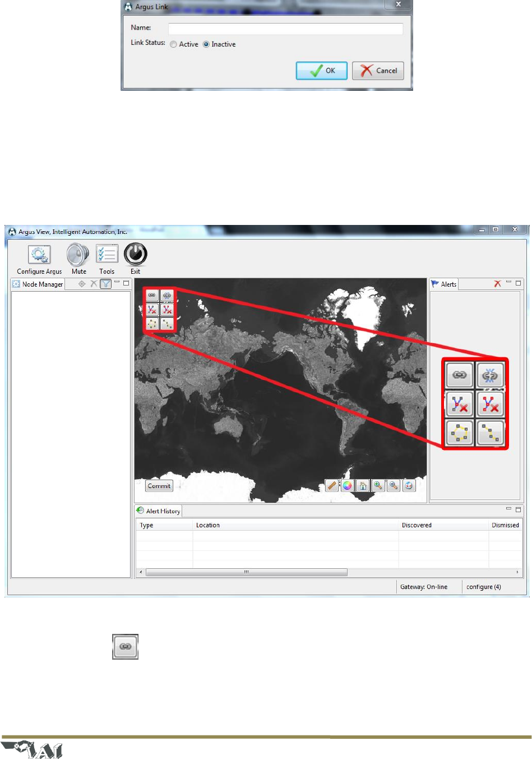Cancel the Argus Link dialog
Screen dimensions: 532x759
point(378,71)
